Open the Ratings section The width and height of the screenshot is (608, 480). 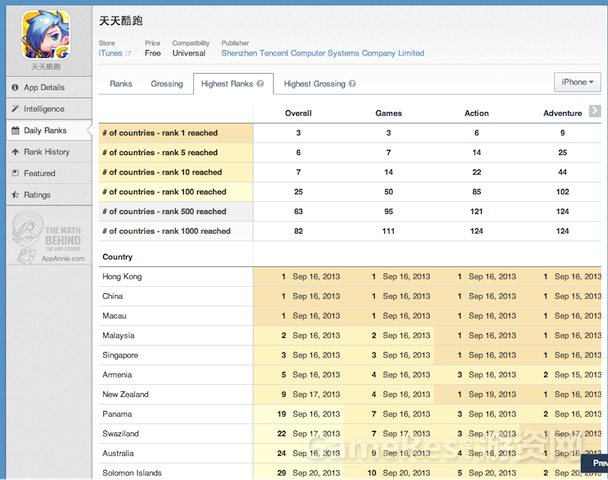(49, 195)
